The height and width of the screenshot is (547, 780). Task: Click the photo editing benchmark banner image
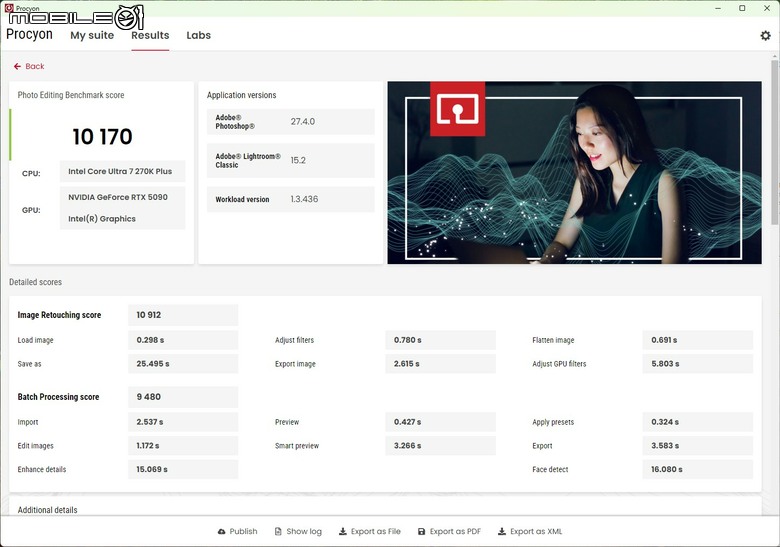pos(575,173)
